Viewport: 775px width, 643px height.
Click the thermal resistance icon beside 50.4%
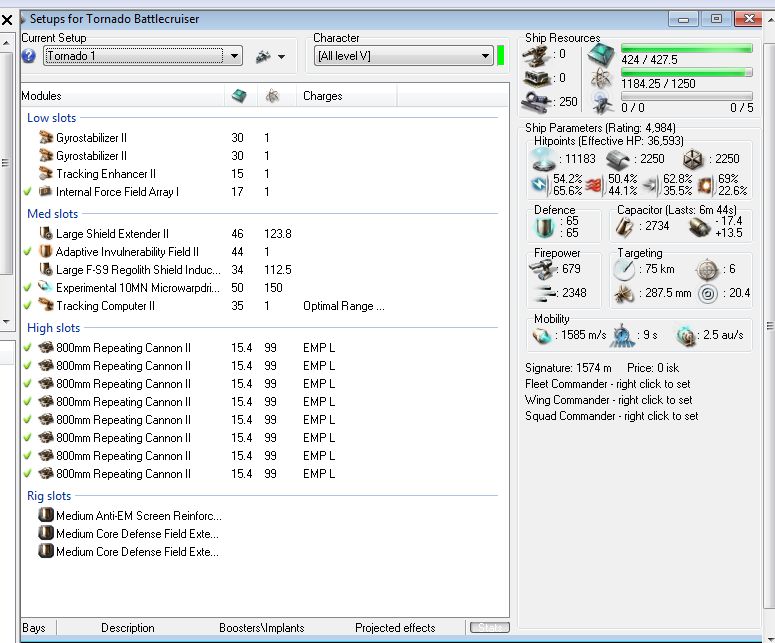[595, 185]
